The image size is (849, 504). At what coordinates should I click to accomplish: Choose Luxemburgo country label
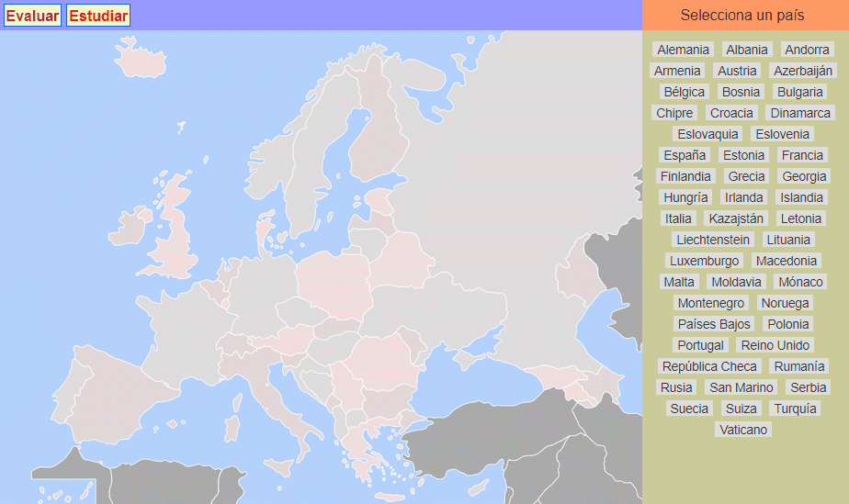tap(704, 260)
